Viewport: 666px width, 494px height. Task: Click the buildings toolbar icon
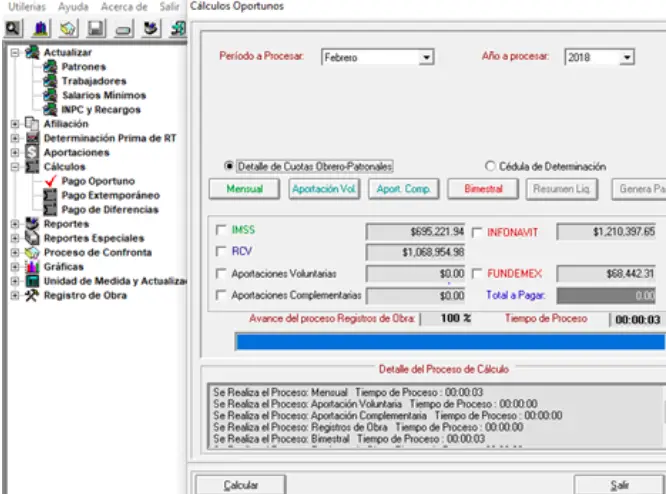tap(41, 28)
